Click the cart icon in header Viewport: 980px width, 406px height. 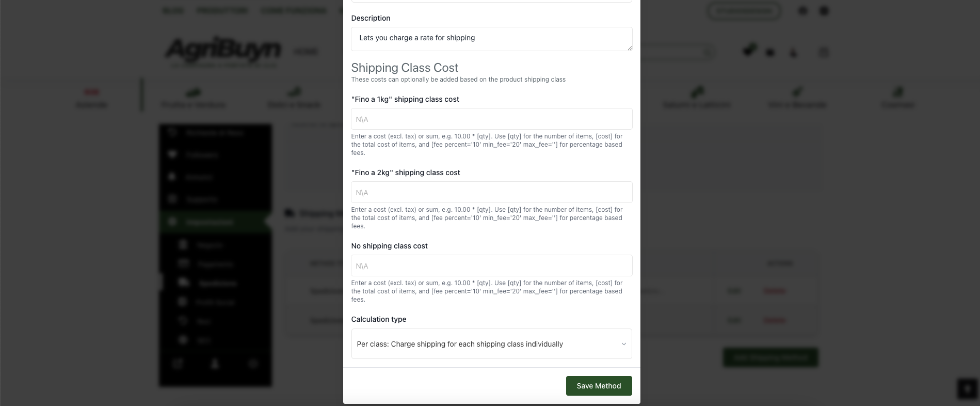748,51
